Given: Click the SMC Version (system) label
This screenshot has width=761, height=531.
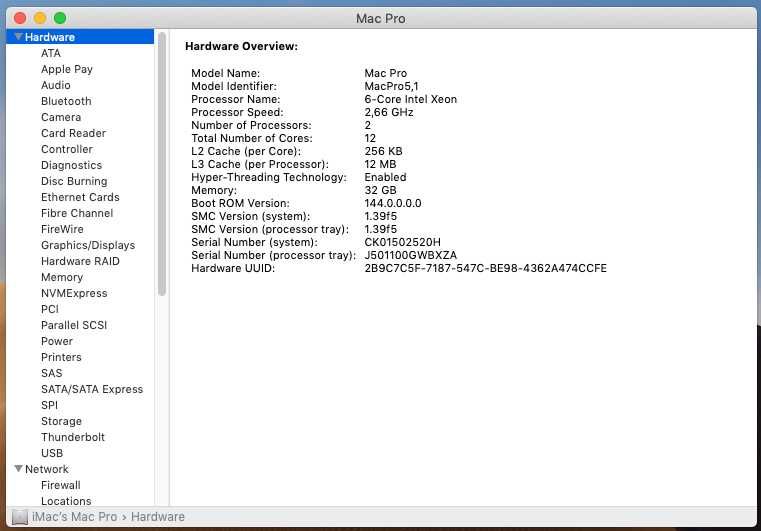Looking at the screenshot, I should (250, 216).
